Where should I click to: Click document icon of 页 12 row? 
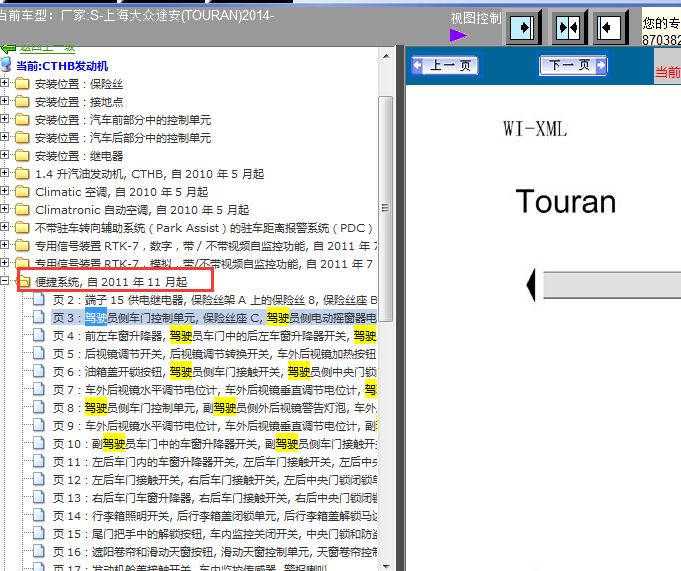(39, 479)
